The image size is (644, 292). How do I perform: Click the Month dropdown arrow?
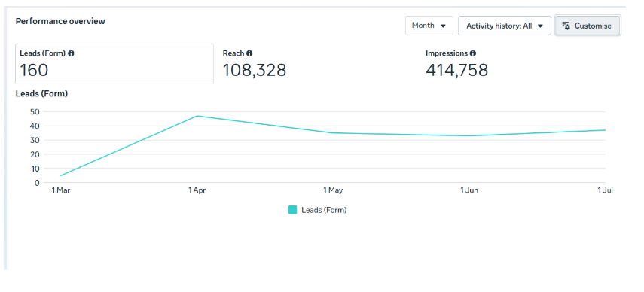pos(443,26)
